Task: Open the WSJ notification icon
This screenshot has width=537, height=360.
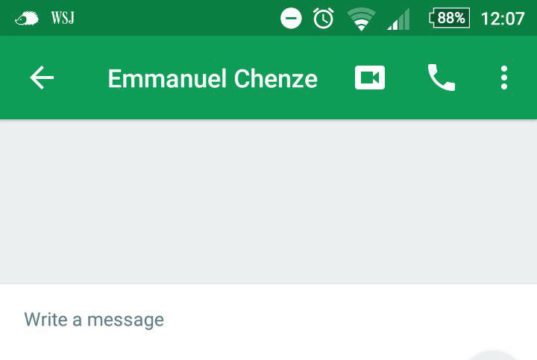Action: pos(63,18)
